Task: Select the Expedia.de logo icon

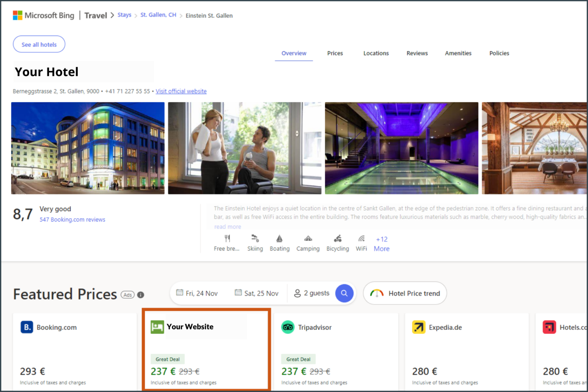Action: click(x=419, y=327)
